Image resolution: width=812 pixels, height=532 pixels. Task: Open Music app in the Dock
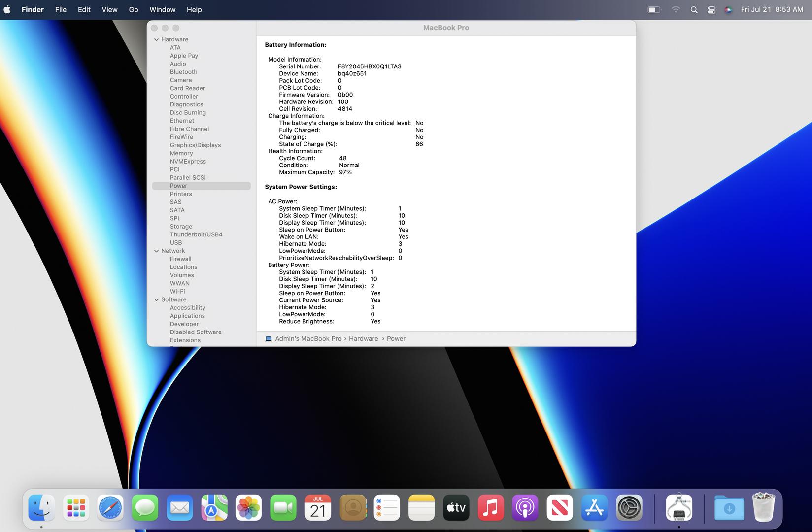(x=491, y=508)
